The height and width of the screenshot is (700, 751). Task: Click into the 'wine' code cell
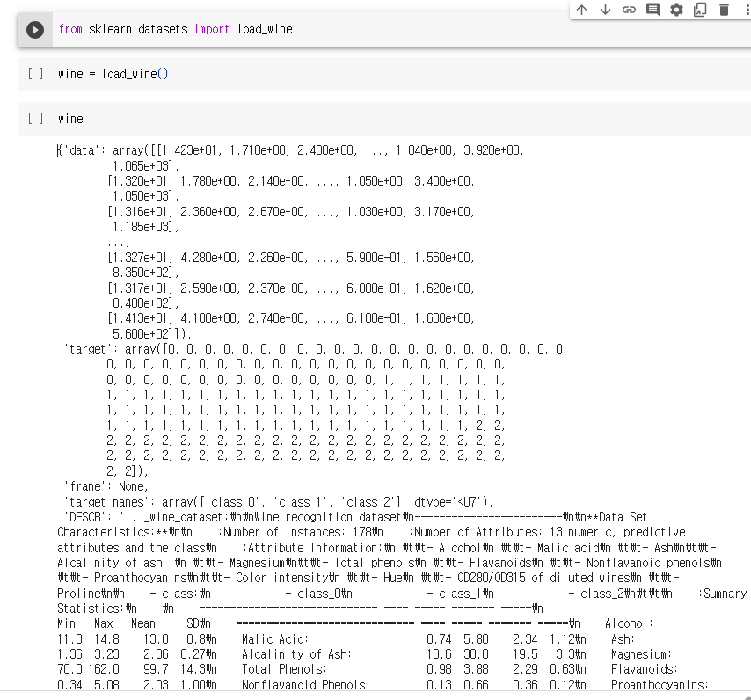coord(70,119)
